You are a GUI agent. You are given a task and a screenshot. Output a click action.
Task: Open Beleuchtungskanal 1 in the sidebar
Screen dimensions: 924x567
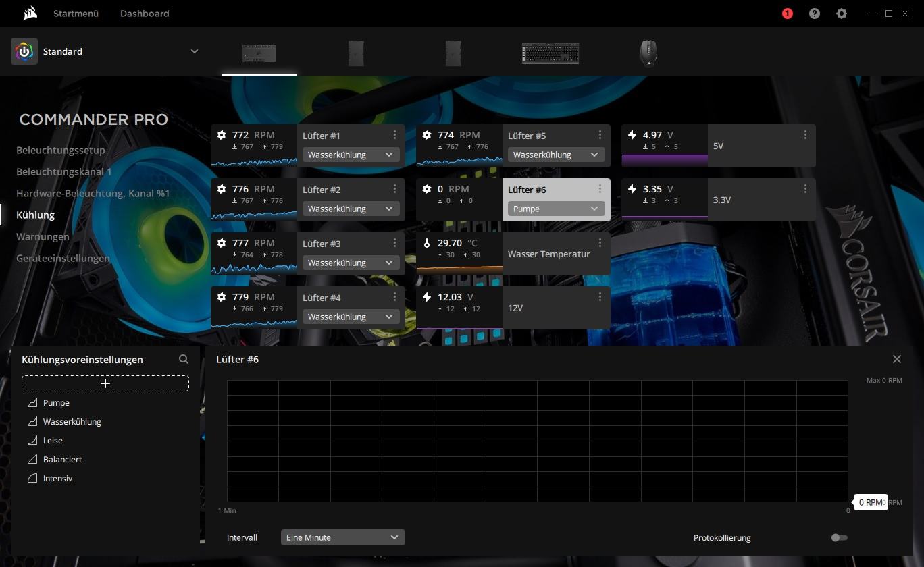coord(64,171)
